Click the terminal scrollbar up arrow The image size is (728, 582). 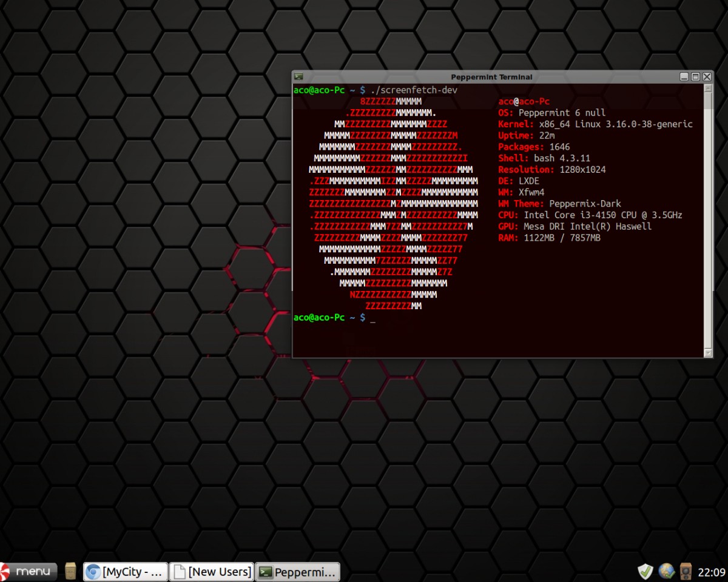708,89
